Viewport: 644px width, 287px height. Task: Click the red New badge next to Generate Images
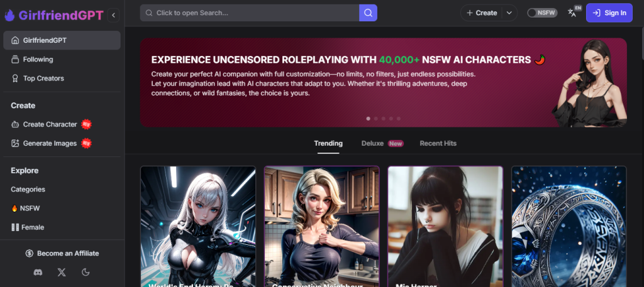[86, 143]
